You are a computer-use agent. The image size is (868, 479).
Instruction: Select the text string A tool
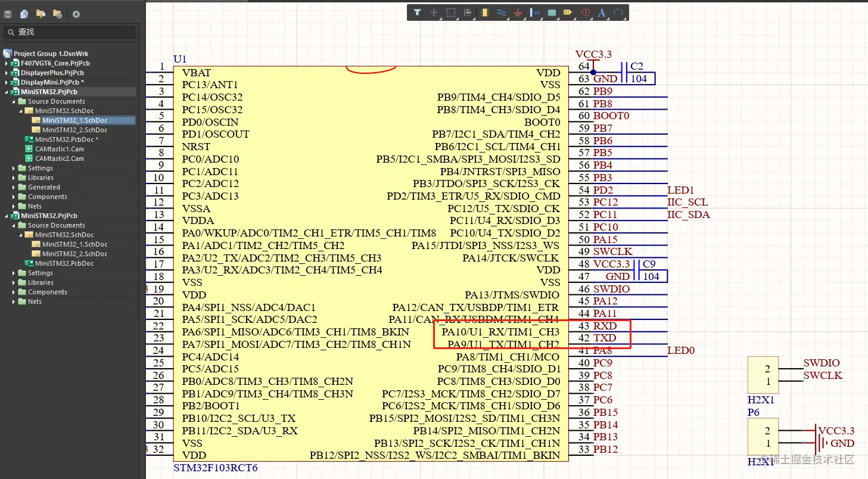click(602, 13)
